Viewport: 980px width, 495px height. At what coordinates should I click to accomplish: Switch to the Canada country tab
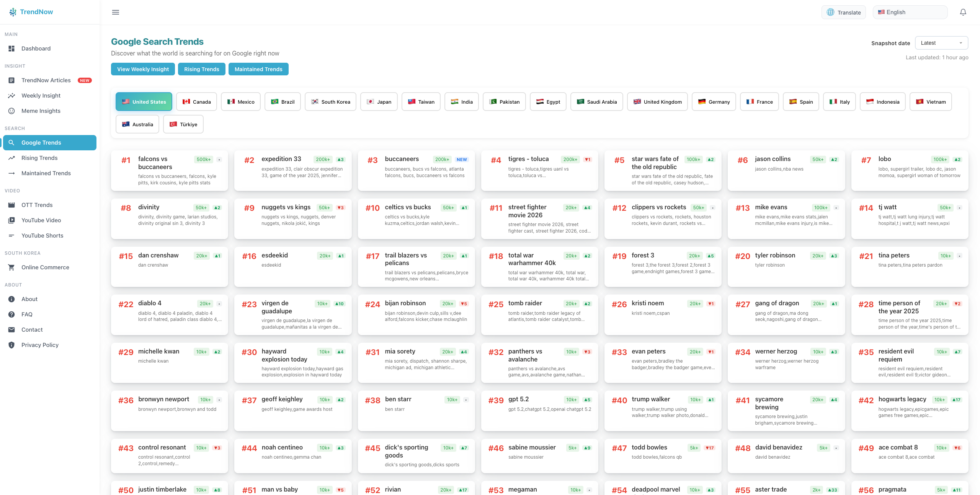point(196,101)
